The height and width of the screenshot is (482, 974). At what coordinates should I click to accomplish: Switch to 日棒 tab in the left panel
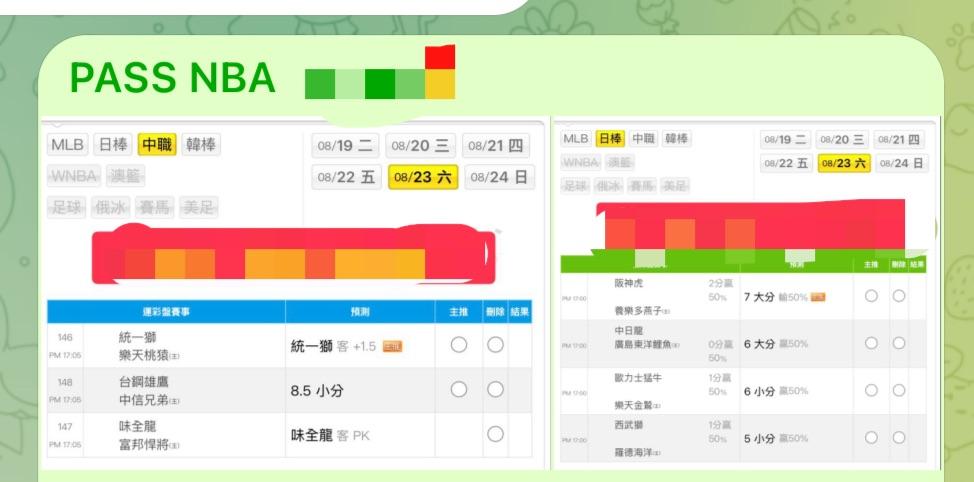[x=113, y=145]
